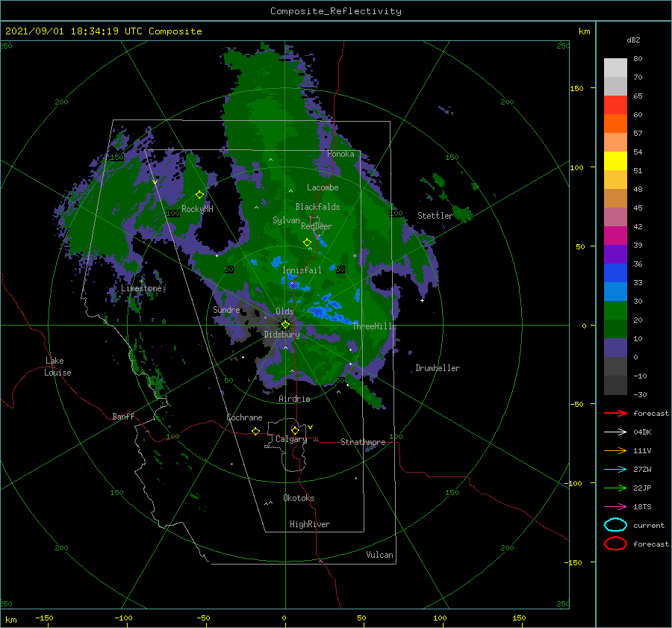Screen dimensions: 672x628
Task: Select the red 60-65 dBZ swatch
Action: [x=615, y=105]
